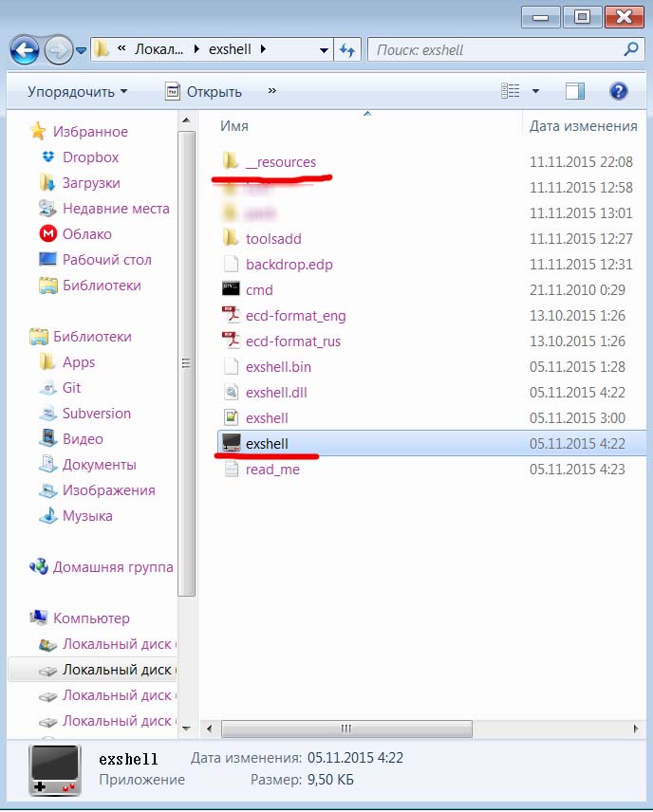Sort by the Имя column header
Image resolution: width=653 pixels, height=812 pixels.
pos(234,125)
